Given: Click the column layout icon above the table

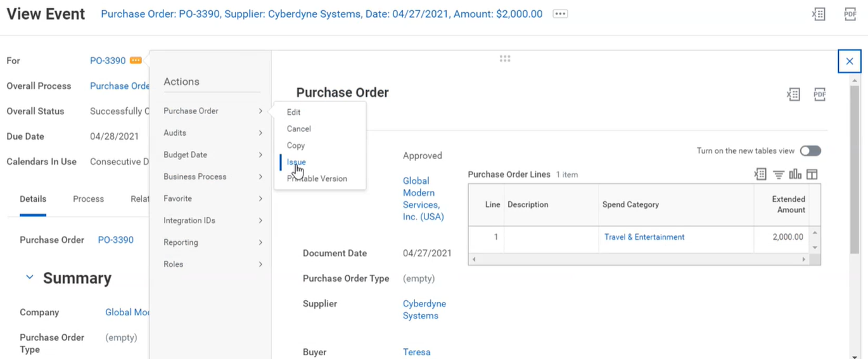Looking at the screenshot, I should 812,174.
